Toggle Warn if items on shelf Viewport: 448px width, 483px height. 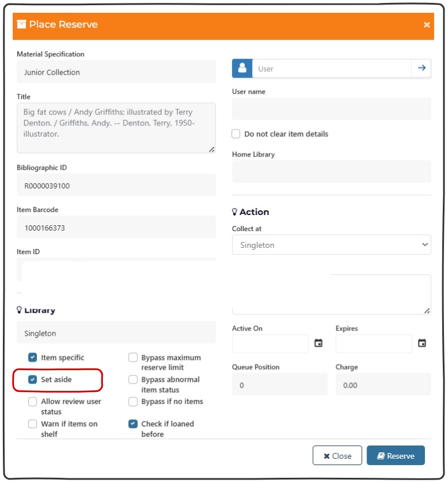pyautogui.click(x=33, y=423)
